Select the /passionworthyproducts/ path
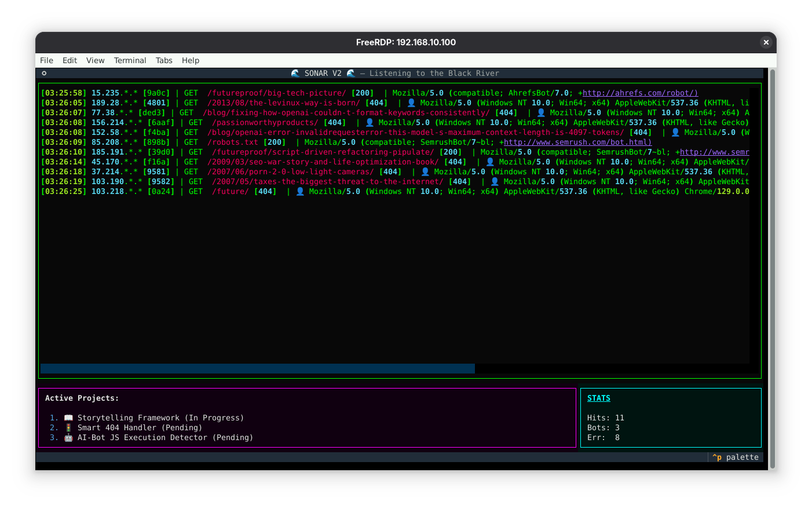Viewport: 812px width, 509px height. [x=265, y=122]
